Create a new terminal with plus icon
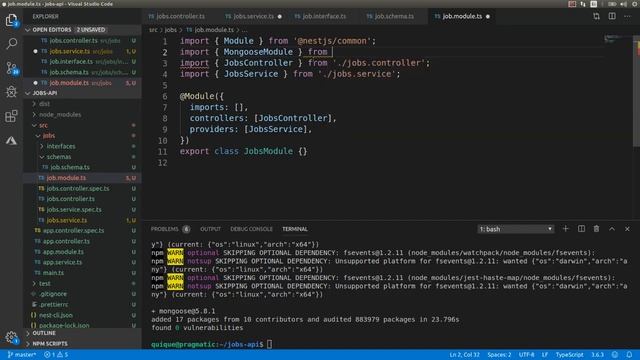Screen dimensions: 640x360 tap(565, 229)
